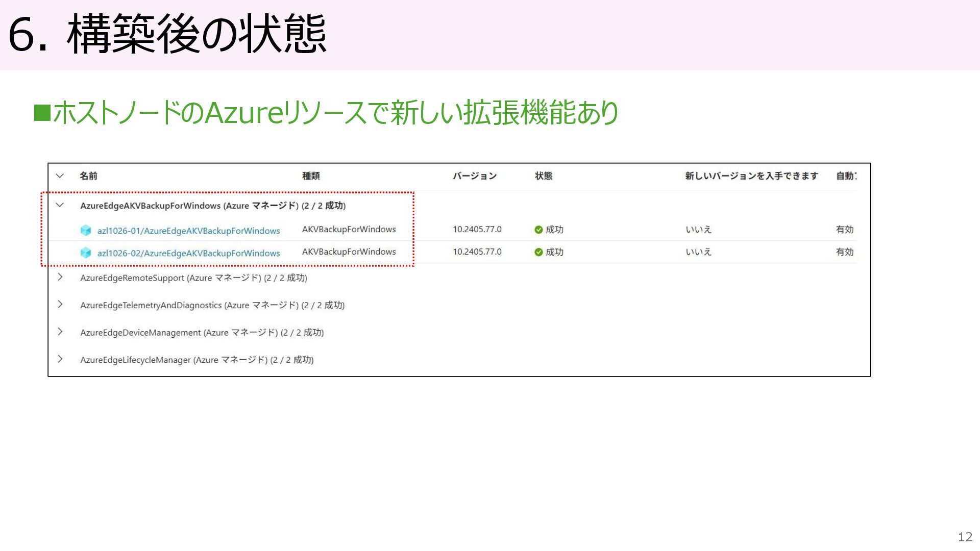The width and height of the screenshot is (980, 551).
Task: Expand the AzureEdgeLifecycleManager group
Action: pos(60,359)
